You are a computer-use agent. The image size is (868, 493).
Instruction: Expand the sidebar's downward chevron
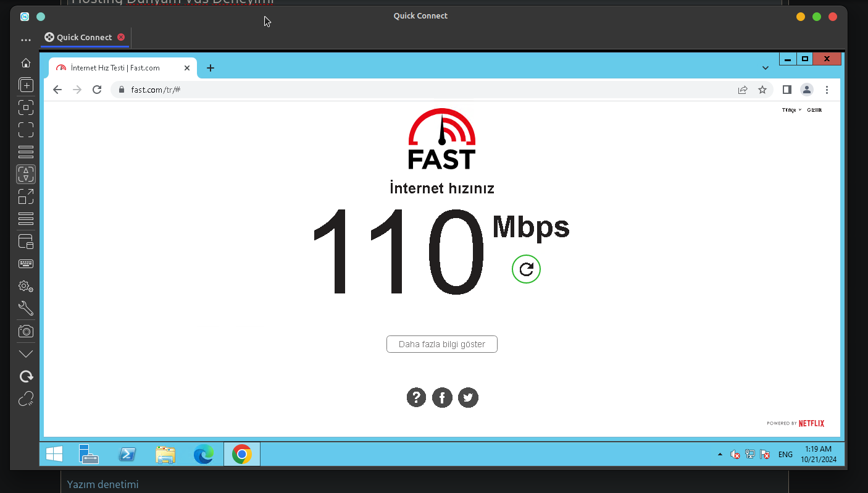(26, 354)
